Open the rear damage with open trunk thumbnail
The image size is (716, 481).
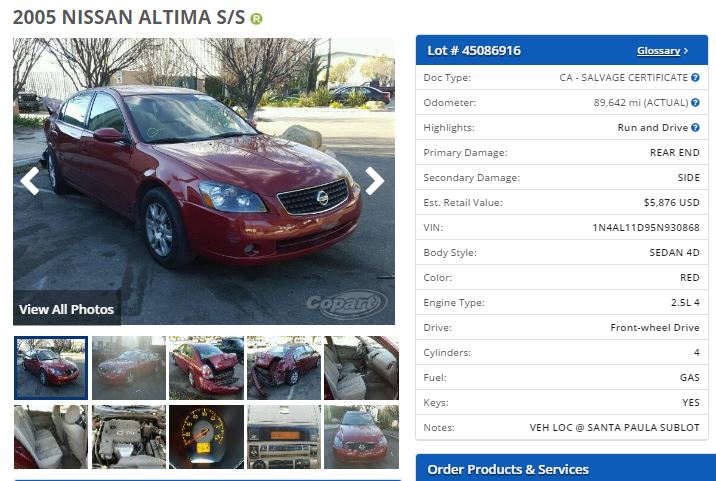[206, 368]
